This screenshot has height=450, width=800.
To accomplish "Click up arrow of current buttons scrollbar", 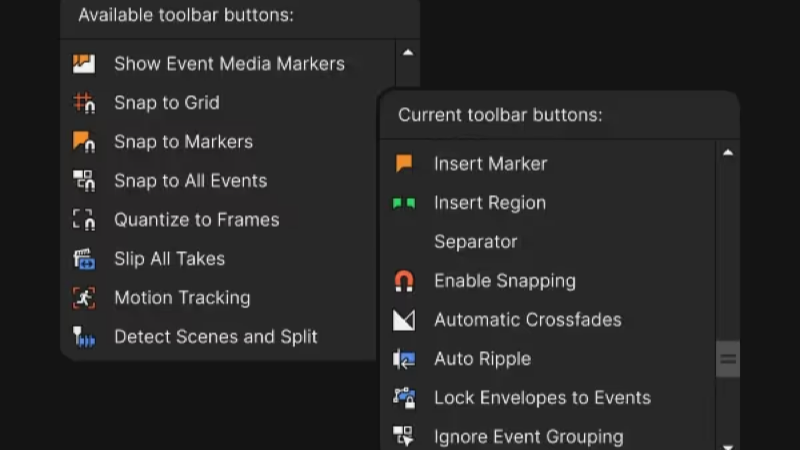I will tap(728, 153).
